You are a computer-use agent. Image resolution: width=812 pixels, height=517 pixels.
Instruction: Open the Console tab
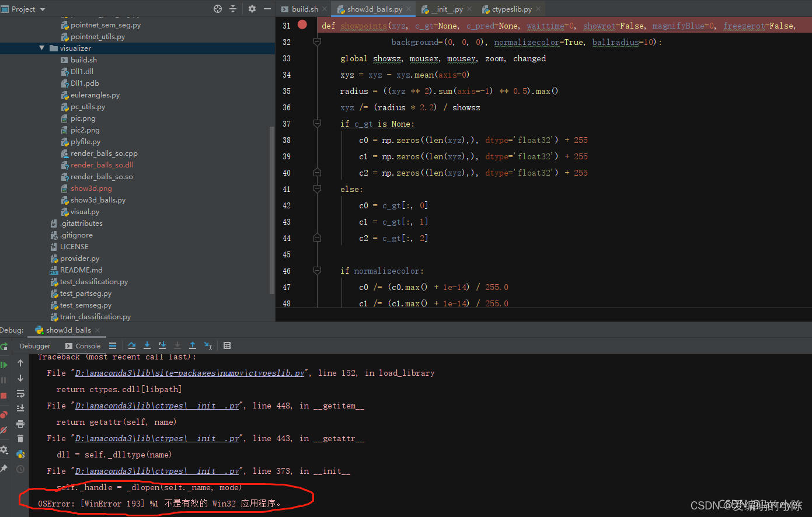coord(83,346)
